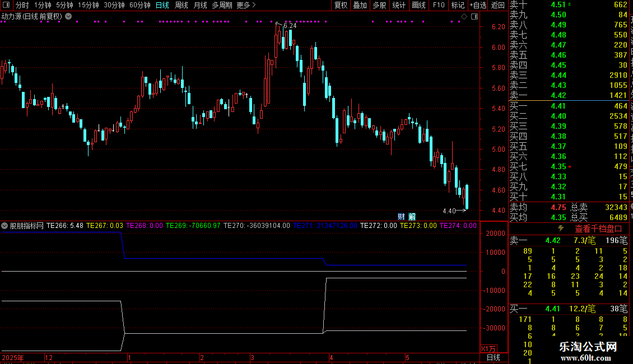Click the 4.40 low price label

(449, 211)
